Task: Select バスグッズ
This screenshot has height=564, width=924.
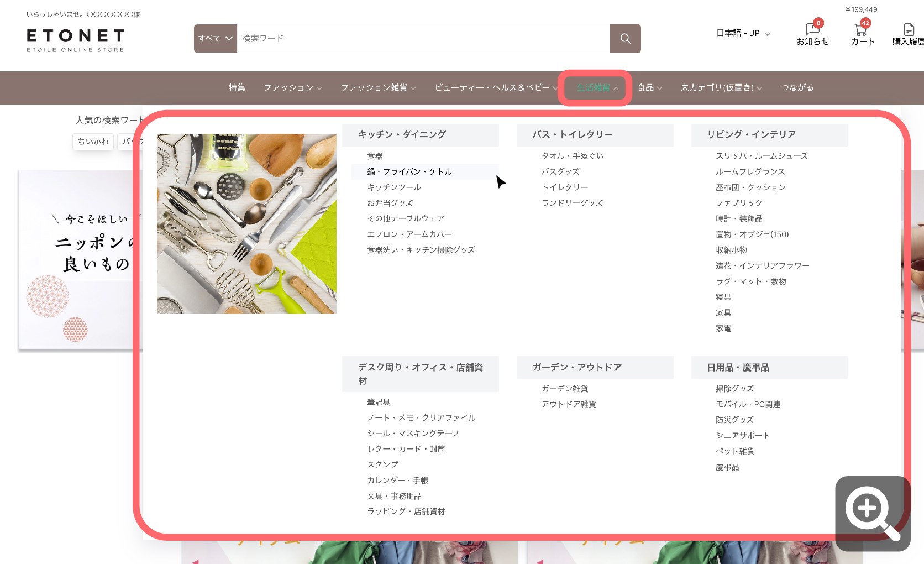Action: point(560,171)
